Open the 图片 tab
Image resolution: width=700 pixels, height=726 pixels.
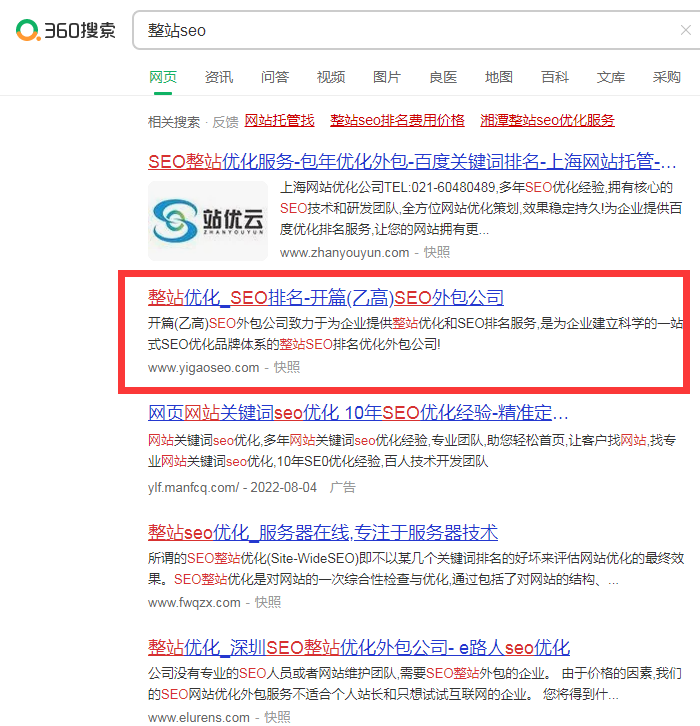pyautogui.click(x=387, y=77)
